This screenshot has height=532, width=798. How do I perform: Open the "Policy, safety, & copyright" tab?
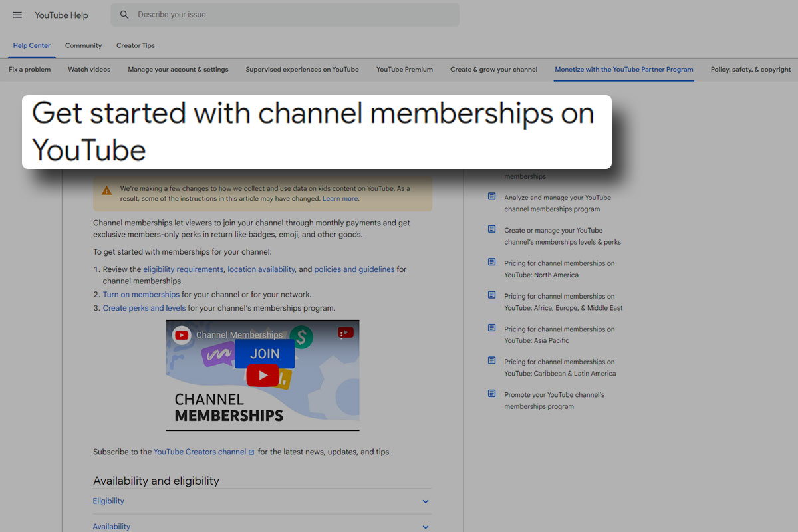(x=750, y=68)
